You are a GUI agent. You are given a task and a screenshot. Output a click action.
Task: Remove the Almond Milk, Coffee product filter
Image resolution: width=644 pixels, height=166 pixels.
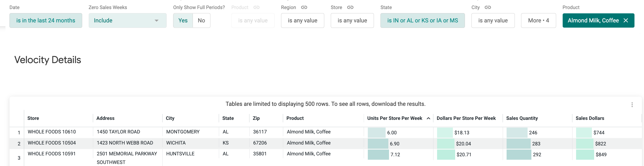pos(625,21)
